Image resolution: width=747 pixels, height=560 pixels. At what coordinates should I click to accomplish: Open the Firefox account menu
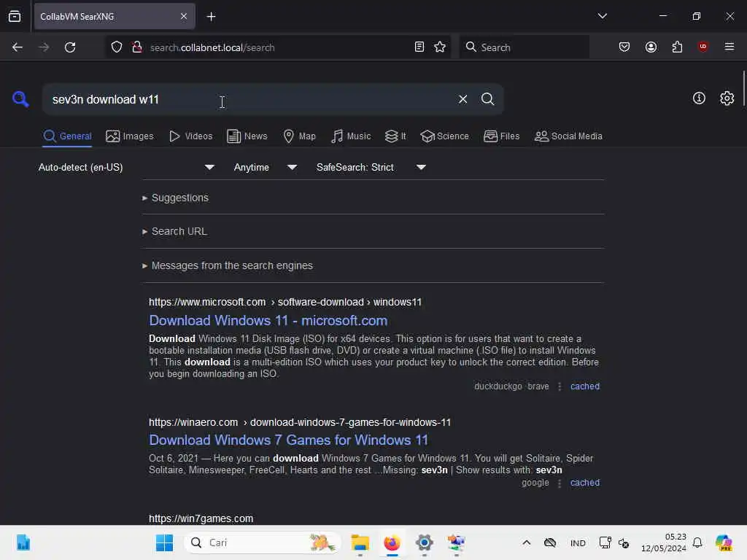(651, 47)
